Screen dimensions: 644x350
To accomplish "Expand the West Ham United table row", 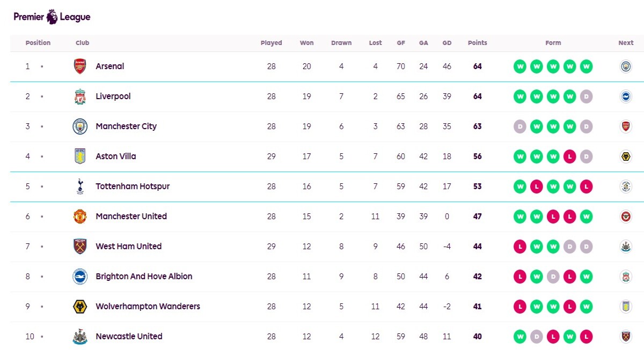I will point(327,247).
